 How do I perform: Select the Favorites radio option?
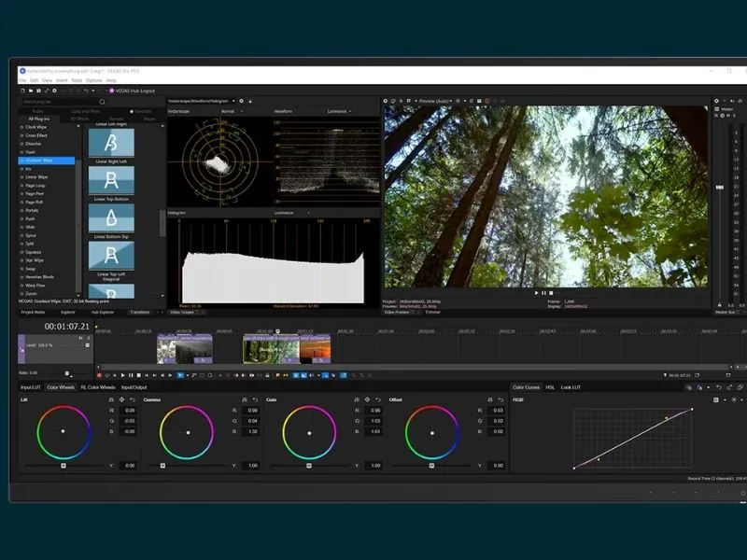132,111
